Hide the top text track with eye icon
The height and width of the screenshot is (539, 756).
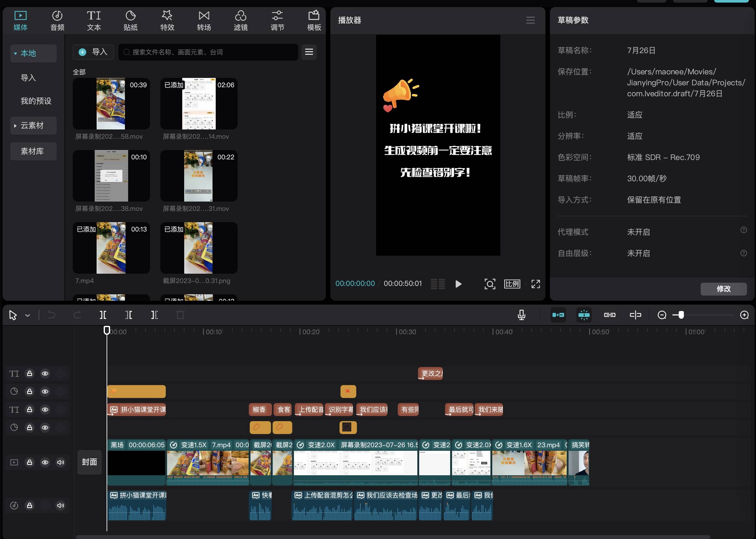(45, 374)
